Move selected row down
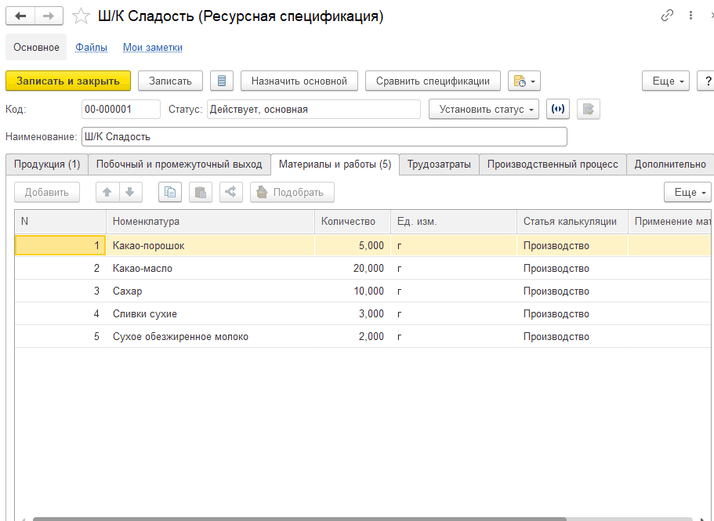Image resolution: width=714 pixels, height=521 pixels. click(129, 192)
